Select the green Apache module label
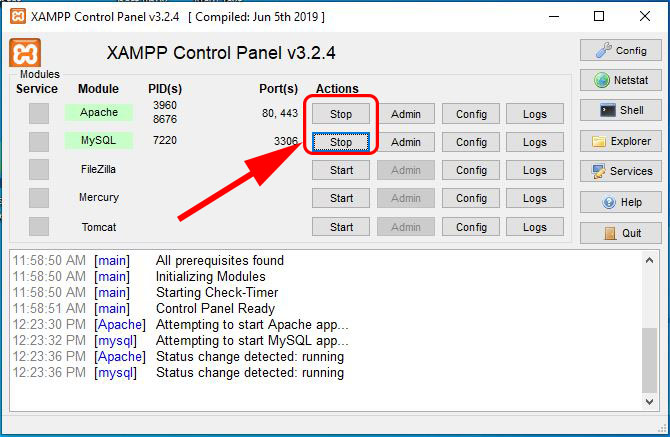 pyautogui.click(x=99, y=112)
